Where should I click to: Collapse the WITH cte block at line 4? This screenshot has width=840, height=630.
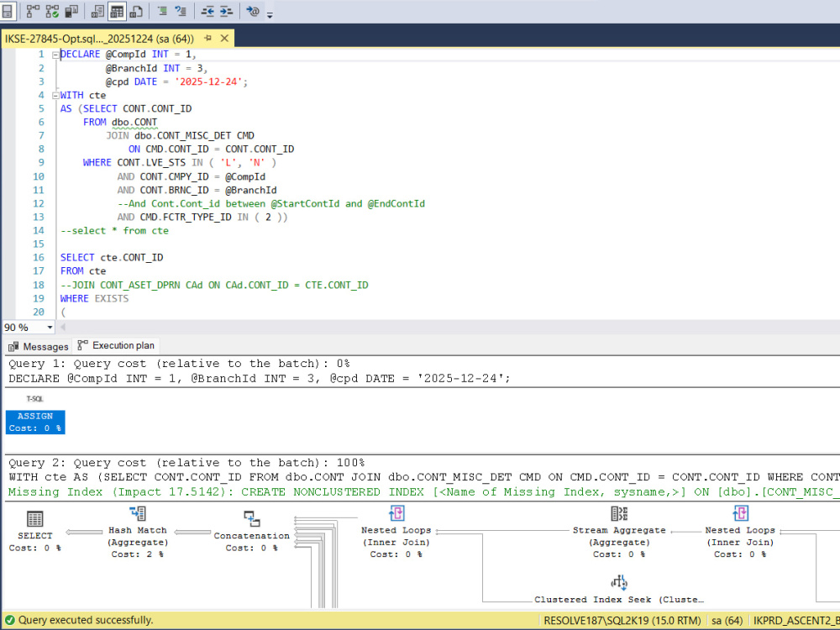point(55,96)
